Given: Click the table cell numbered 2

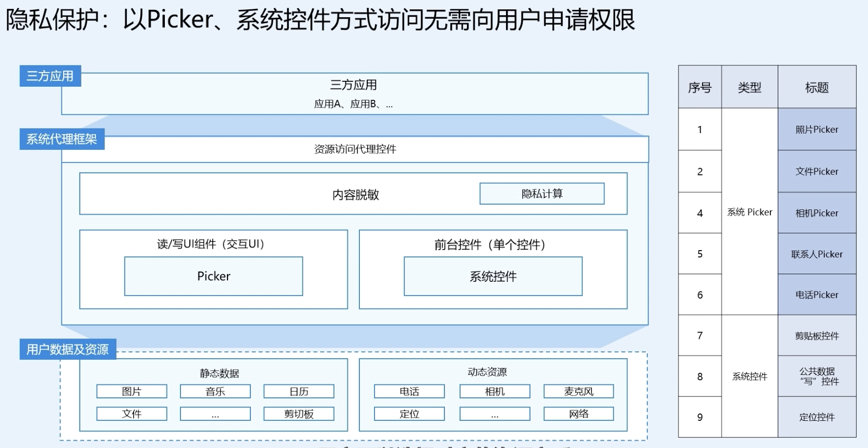Looking at the screenshot, I should coord(700,172).
